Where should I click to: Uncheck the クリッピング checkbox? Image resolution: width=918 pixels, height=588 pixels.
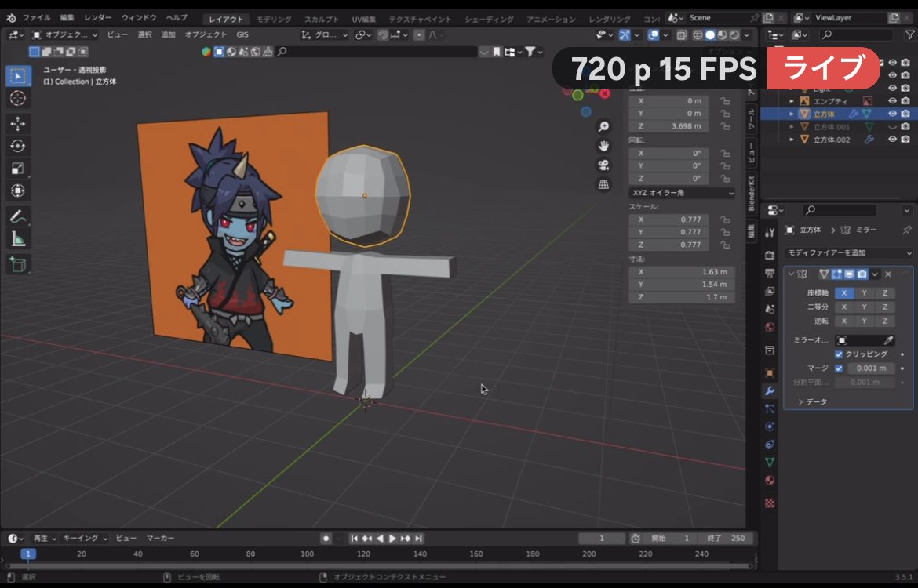(839, 354)
